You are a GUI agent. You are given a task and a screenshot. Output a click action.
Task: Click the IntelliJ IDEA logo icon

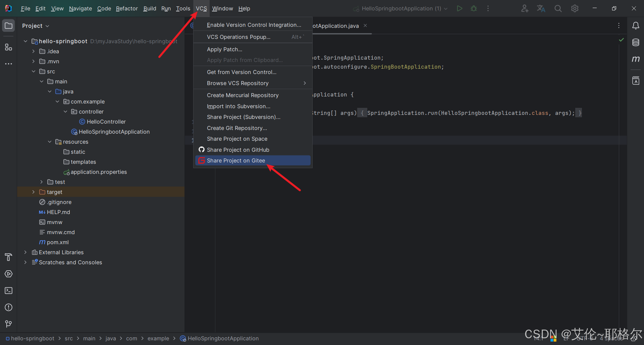8,8
